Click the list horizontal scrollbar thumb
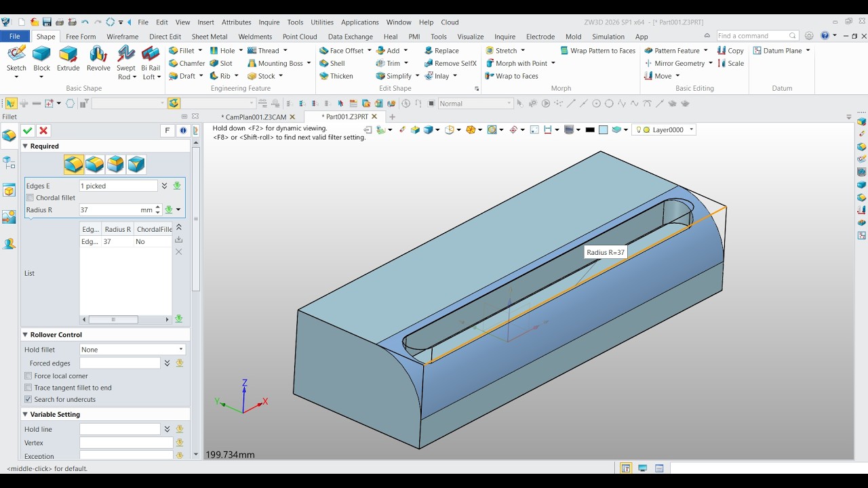 click(x=113, y=319)
